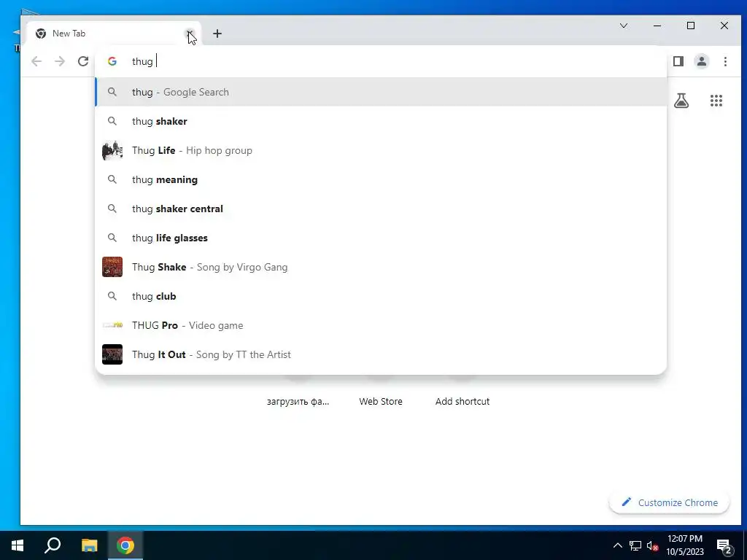747x560 pixels.
Task: Click Thug Life group thumbnail
Action: 112,150
